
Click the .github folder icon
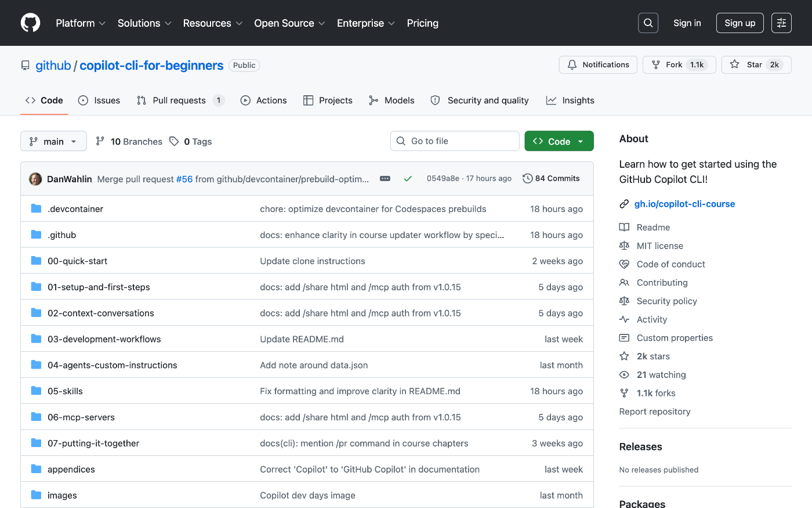(36, 235)
